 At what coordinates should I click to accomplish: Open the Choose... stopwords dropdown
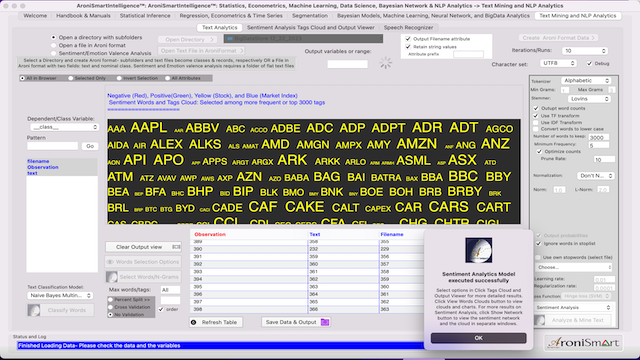coord(573,267)
